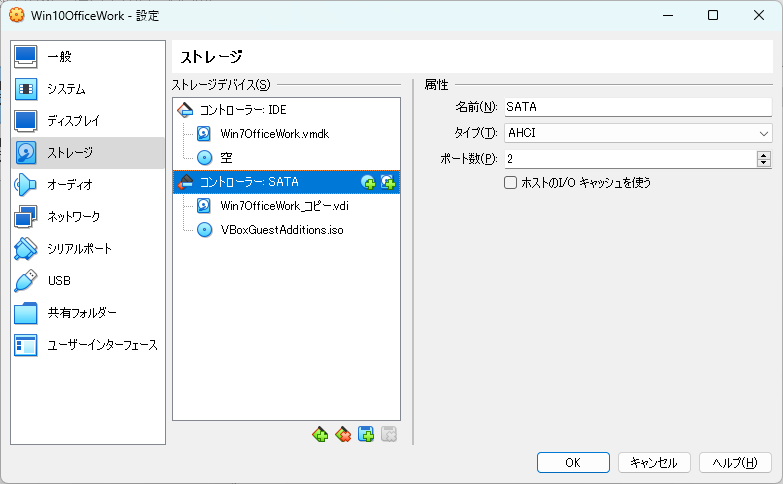
Task: Select the Win7OfficeWork_コピー.vdi disk entry
Action: pyautogui.click(x=286, y=206)
